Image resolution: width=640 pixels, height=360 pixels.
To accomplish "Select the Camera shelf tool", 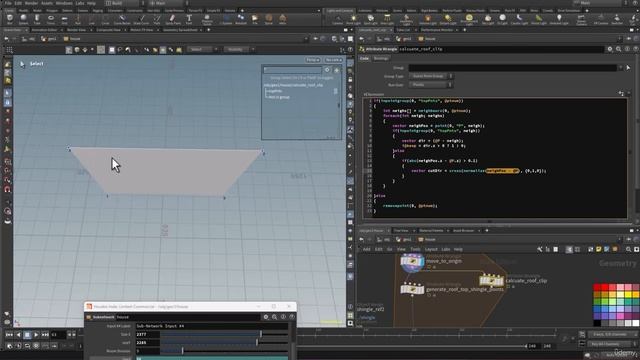I will (x=338, y=19).
